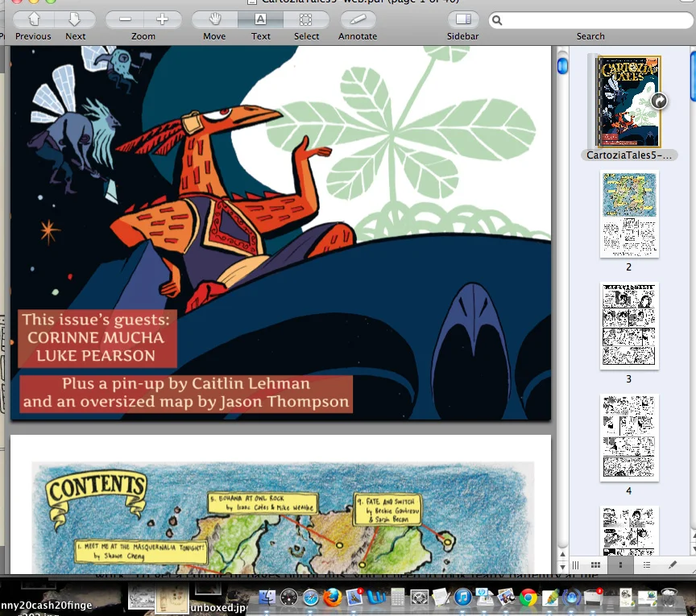
Task: Click "Fate and Switch" map label
Action: coord(387,510)
